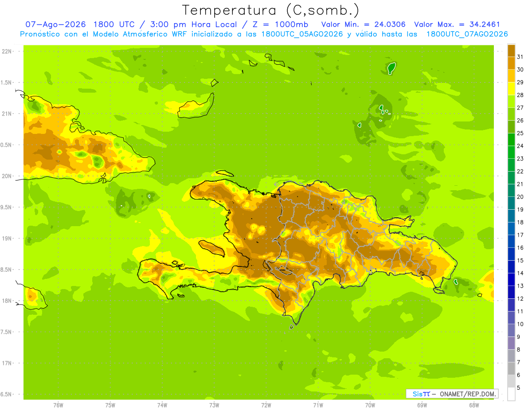Click the color bar swatch between 26 and 27
This screenshot has height=411, width=532.
pyautogui.click(x=511, y=114)
